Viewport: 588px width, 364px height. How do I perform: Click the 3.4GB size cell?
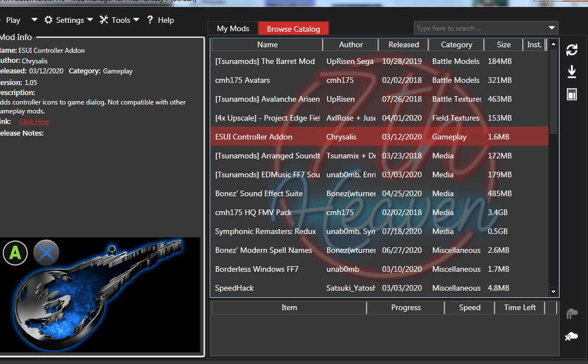(498, 212)
